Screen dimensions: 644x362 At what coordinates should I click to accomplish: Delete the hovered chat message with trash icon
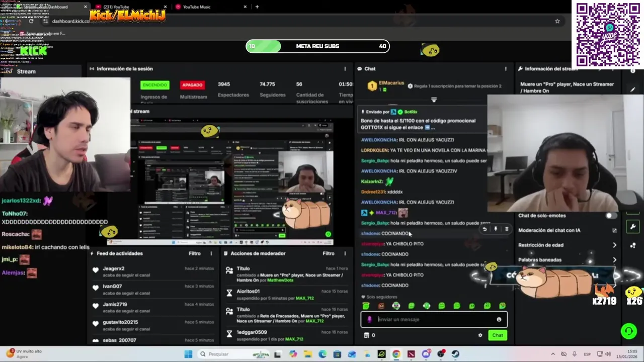(x=507, y=229)
